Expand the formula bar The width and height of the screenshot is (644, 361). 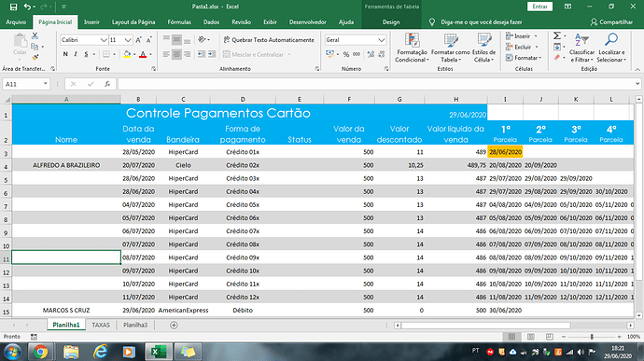(637, 84)
